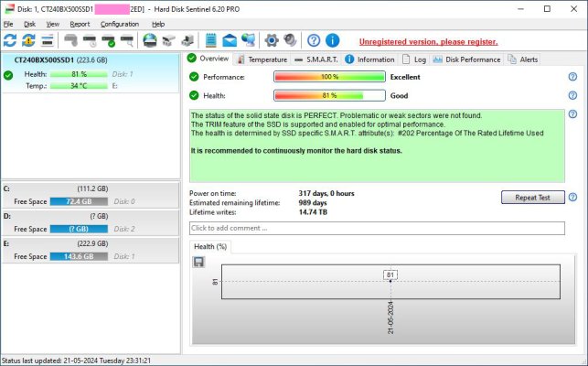The image size is (588, 366).
Task: Click the floppy save icon above graph
Action: (198, 262)
